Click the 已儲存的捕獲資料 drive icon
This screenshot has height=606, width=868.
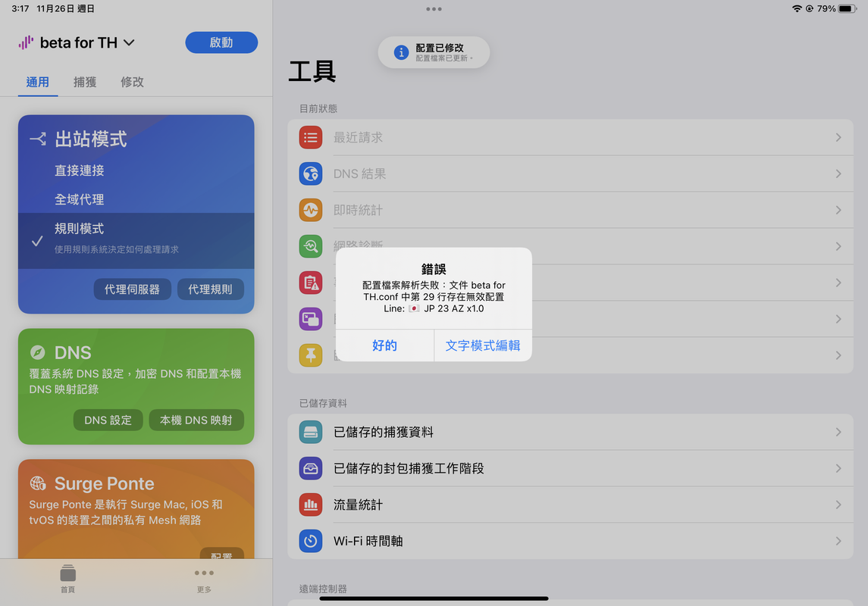311,432
